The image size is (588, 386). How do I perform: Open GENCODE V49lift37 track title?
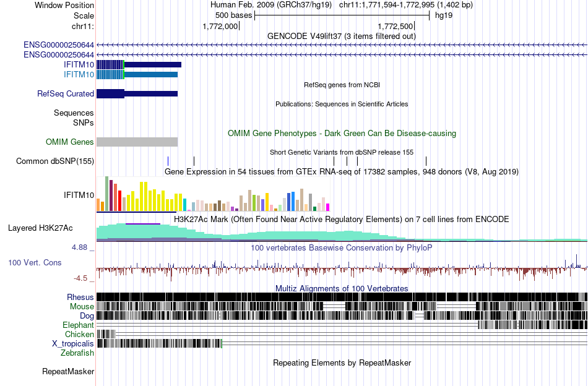tap(342, 36)
